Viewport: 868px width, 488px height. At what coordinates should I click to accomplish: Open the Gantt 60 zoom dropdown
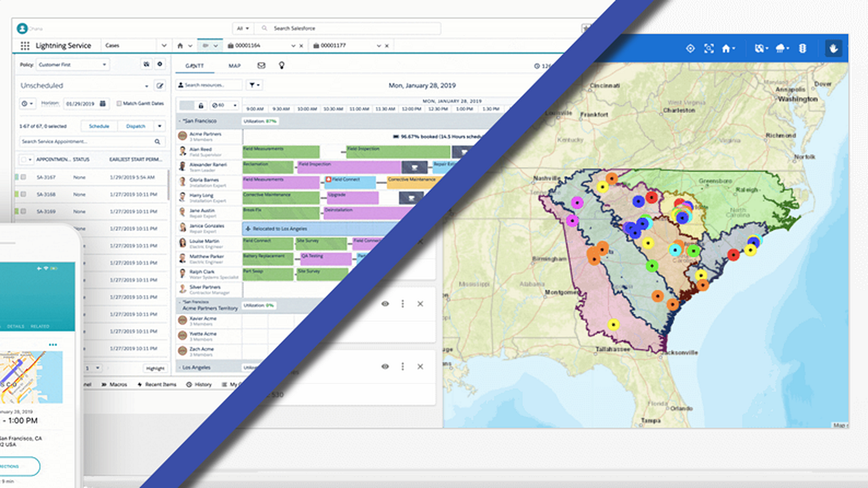point(224,105)
